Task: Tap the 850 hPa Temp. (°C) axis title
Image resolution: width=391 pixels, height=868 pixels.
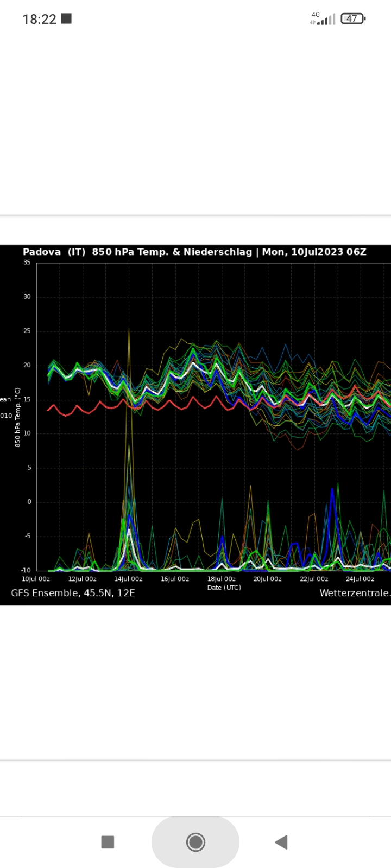Action: tap(17, 417)
